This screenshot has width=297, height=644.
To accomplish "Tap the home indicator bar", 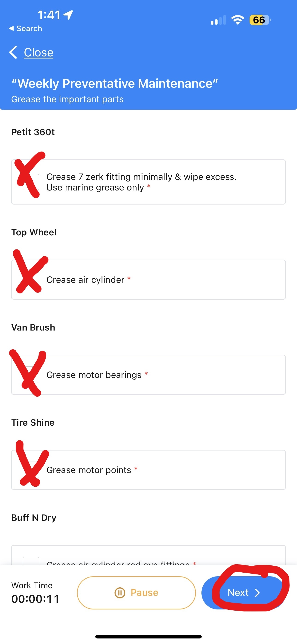I will [x=148, y=636].
